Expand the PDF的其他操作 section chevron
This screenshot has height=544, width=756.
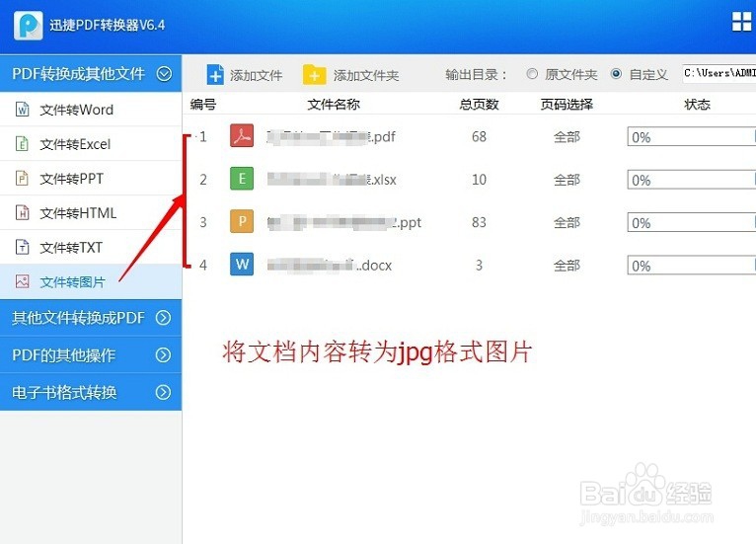164,355
